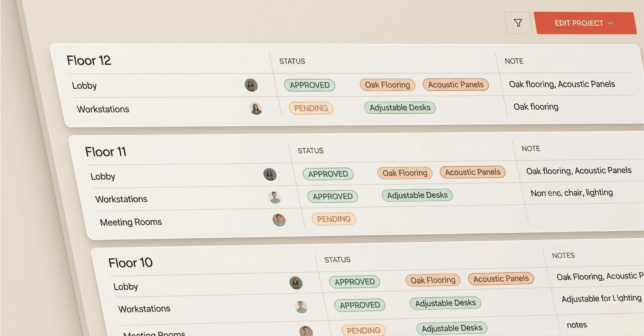Select Adjustable Desks tag in Floor 12 Workstations
This screenshot has width=644, height=336.
click(x=400, y=108)
